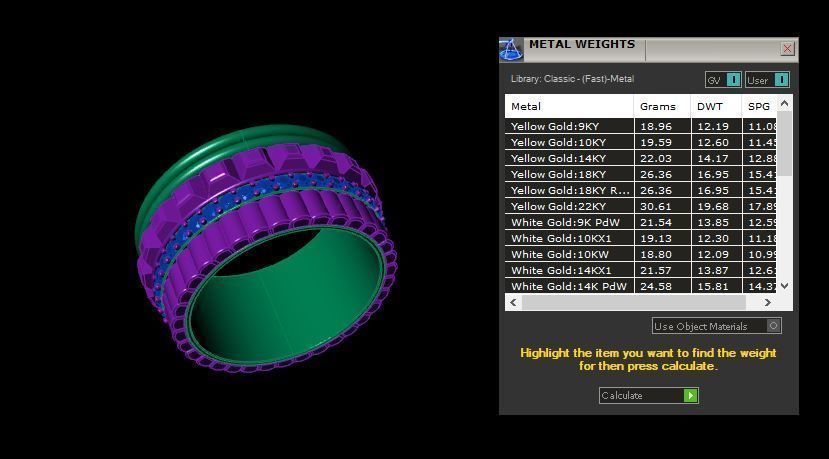Click the Grams column header
Image resolution: width=829 pixels, height=459 pixels.
[x=662, y=106]
